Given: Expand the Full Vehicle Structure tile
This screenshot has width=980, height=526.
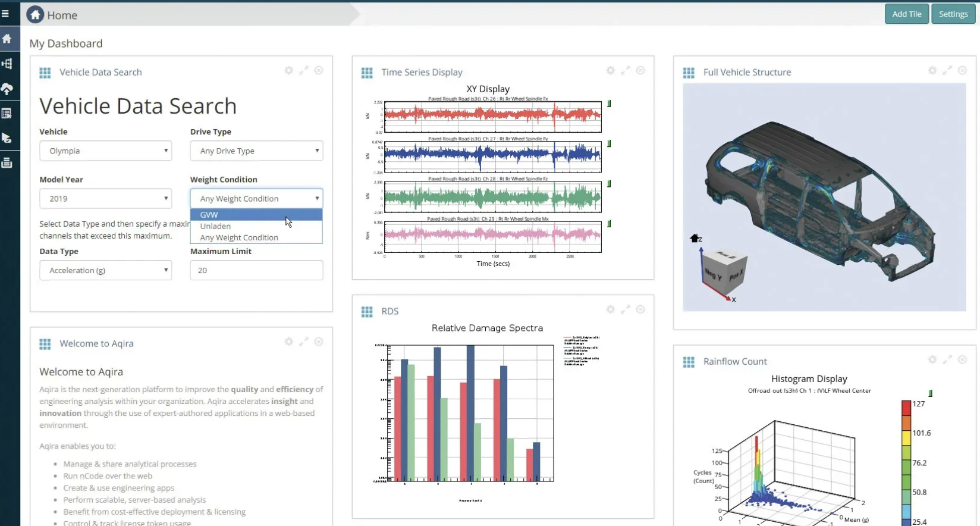Looking at the screenshot, I should pyautogui.click(x=947, y=70).
